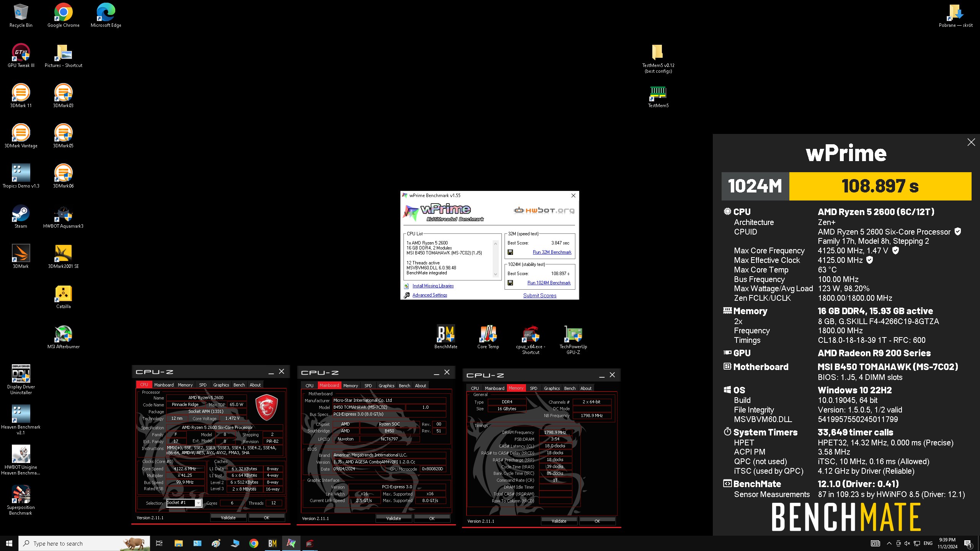Screen dimensions: 980x551
Task: Open Task View from taskbar
Action: point(159,543)
